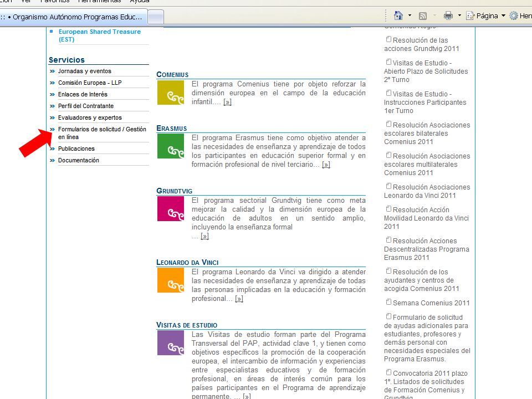532x399 pixels.
Task: Open the European Shared Treasure (EST) link
Action: [99, 35]
